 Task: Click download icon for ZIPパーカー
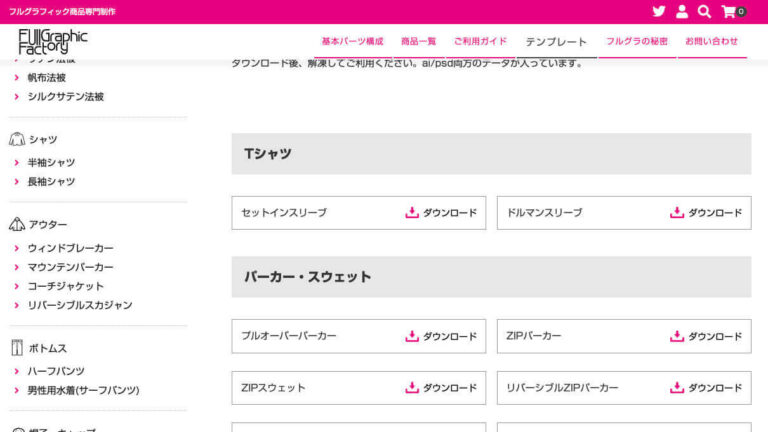tap(677, 336)
